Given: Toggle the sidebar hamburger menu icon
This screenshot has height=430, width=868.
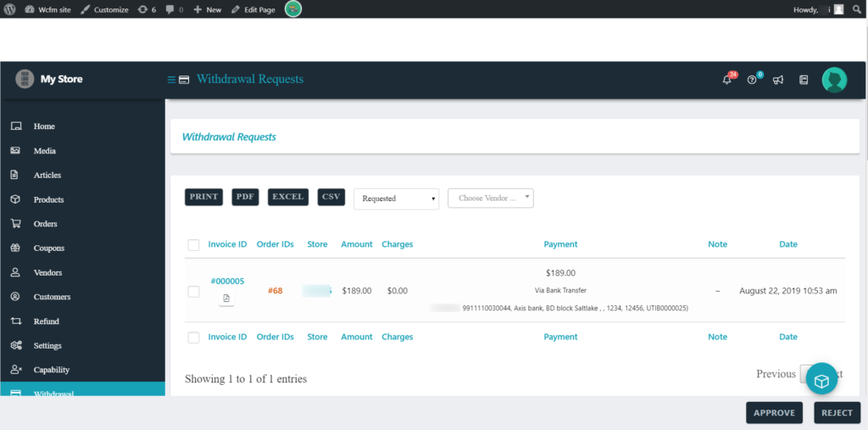Looking at the screenshot, I should (171, 80).
